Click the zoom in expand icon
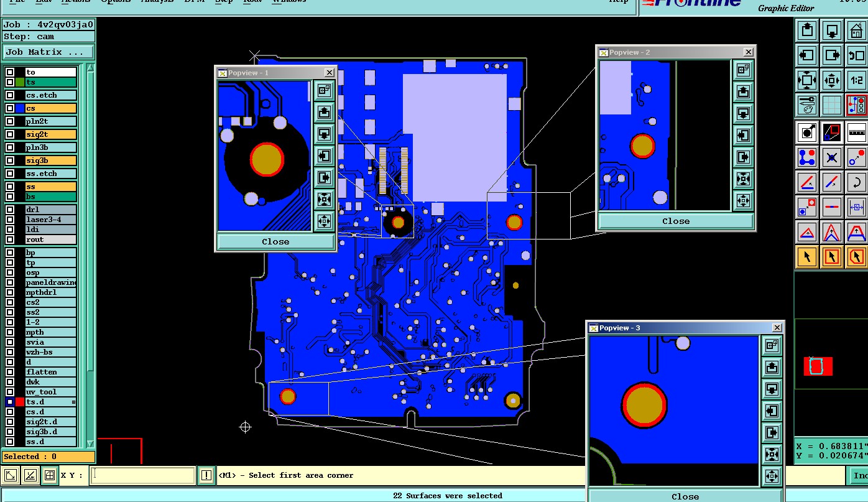 pyautogui.click(x=806, y=80)
